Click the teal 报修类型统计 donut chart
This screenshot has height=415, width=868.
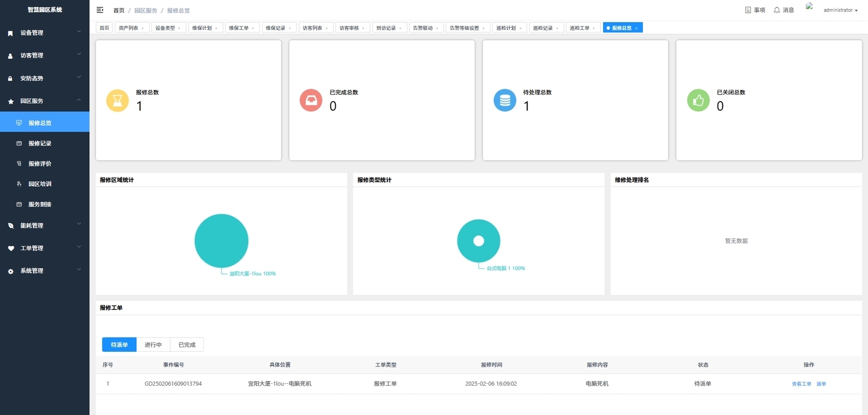point(479,241)
